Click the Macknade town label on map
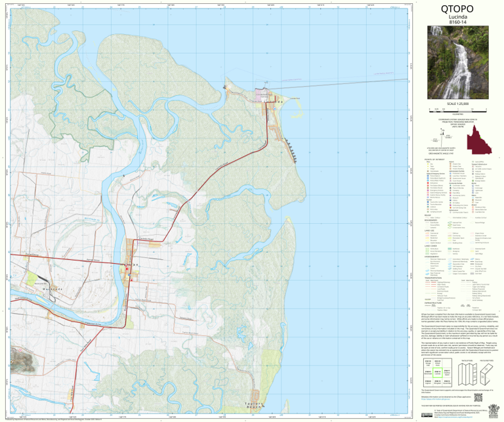The image size is (504, 422). pos(52,289)
